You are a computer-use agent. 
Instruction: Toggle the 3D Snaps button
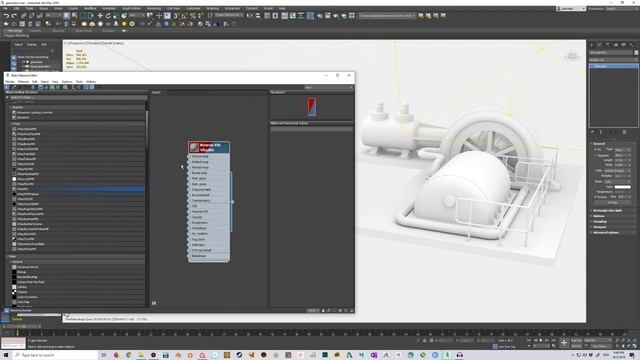pyautogui.click(x=176, y=16)
